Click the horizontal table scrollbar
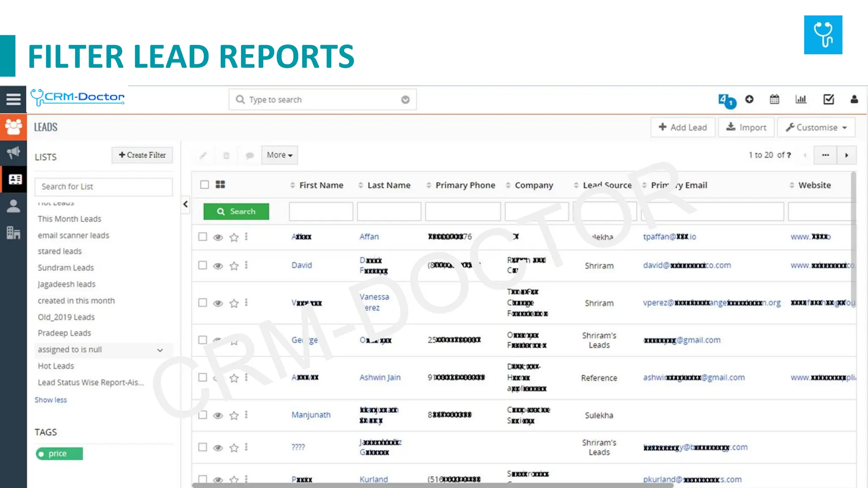The image size is (868, 488). (x=433, y=485)
